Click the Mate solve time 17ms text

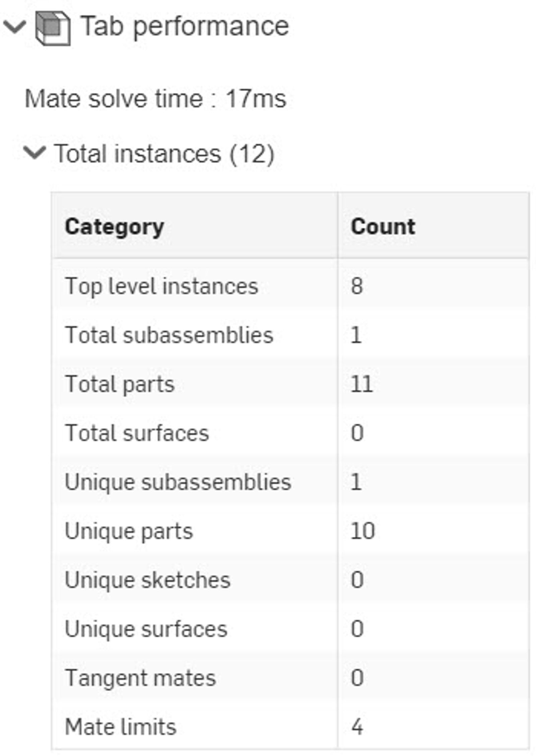click(x=155, y=99)
